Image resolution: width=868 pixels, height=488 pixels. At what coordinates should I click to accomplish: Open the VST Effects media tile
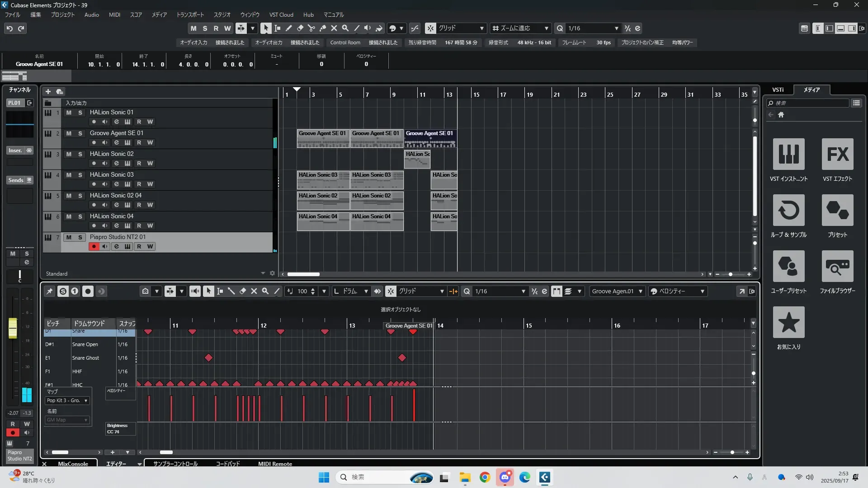(837, 154)
